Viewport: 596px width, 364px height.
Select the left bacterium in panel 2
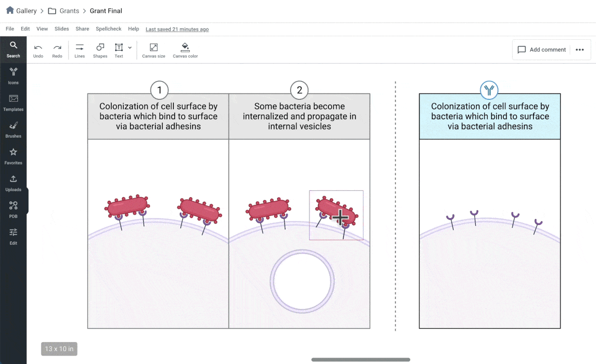(269, 209)
